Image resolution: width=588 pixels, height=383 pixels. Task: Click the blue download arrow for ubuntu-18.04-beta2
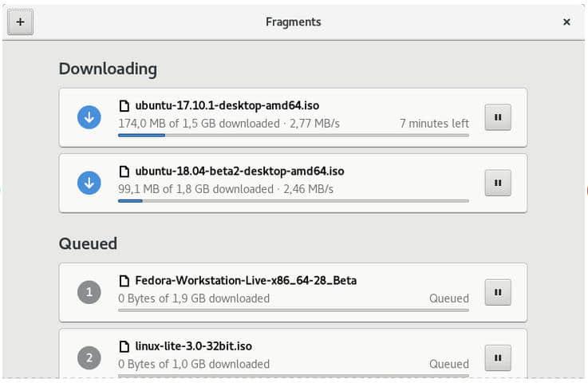pyautogui.click(x=89, y=183)
